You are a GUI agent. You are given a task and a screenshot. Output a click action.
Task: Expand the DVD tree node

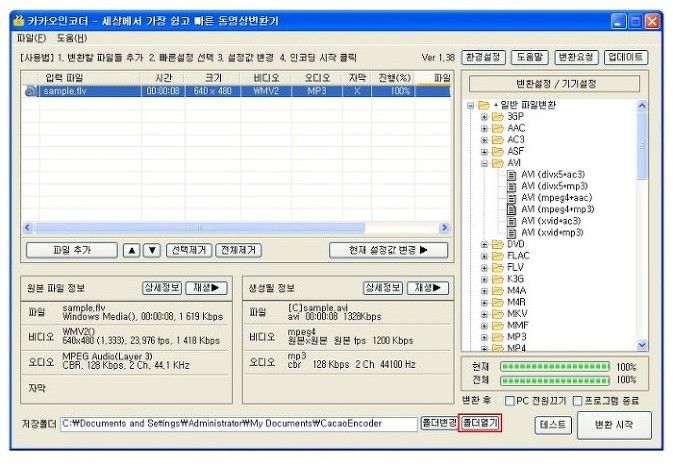coord(484,244)
